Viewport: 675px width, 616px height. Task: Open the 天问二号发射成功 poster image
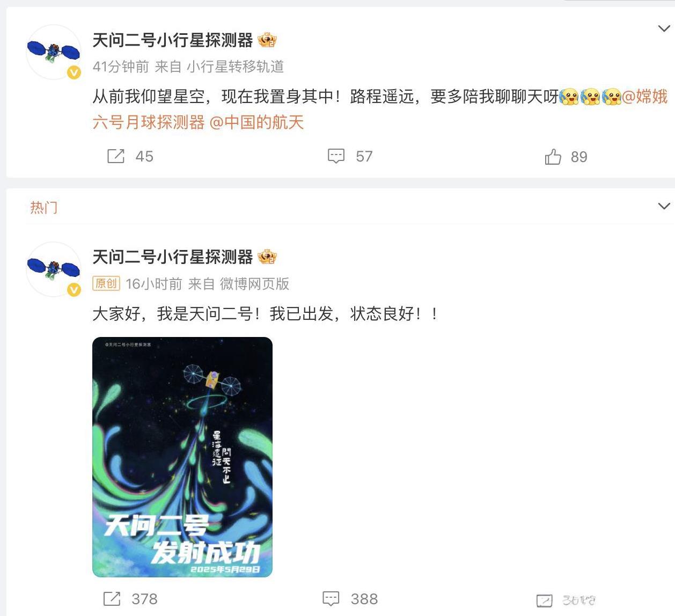tap(182, 457)
